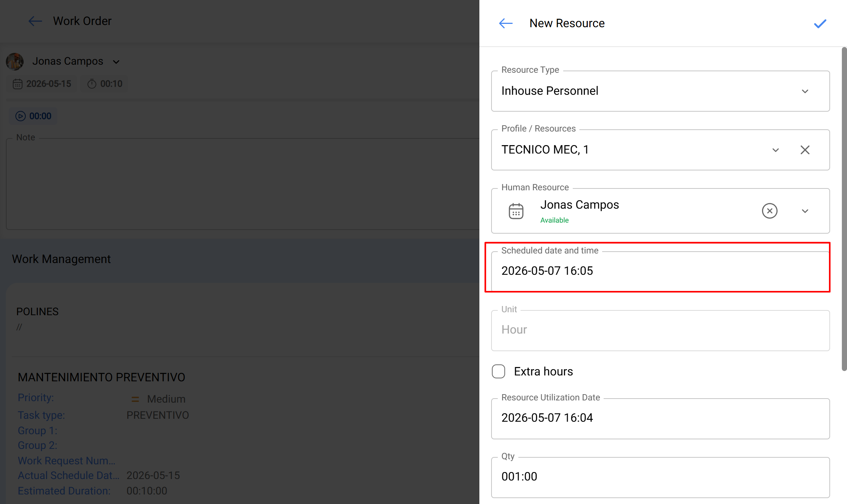This screenshot has height=504, width=847.
Task: Click the New Resource panel scrollbar
Action: [844, 209]
